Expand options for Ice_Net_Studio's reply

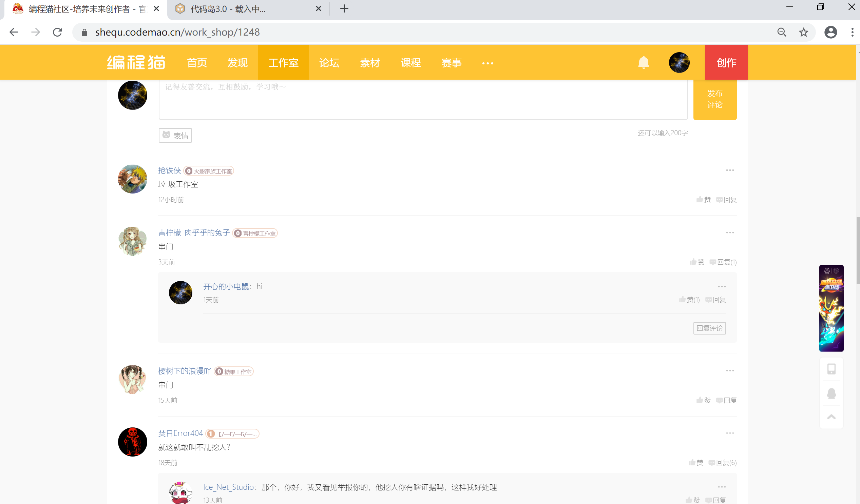pyautogui.click(x=722, y=487)
